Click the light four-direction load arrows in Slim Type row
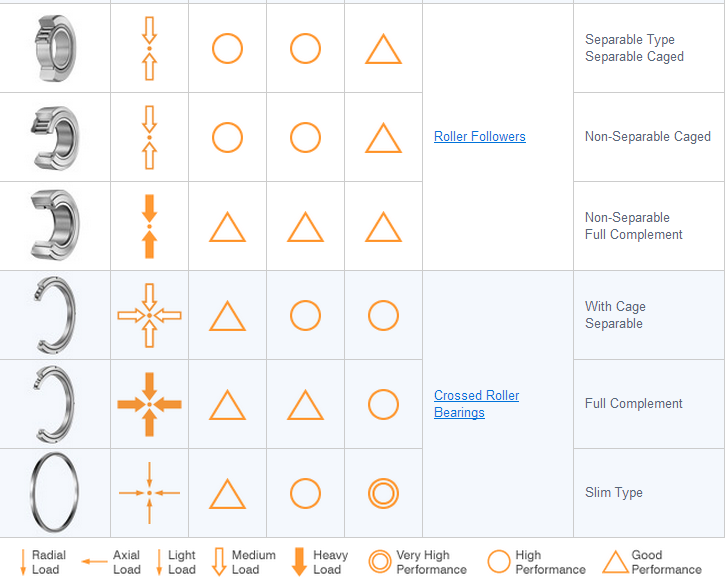 [149, 493]
